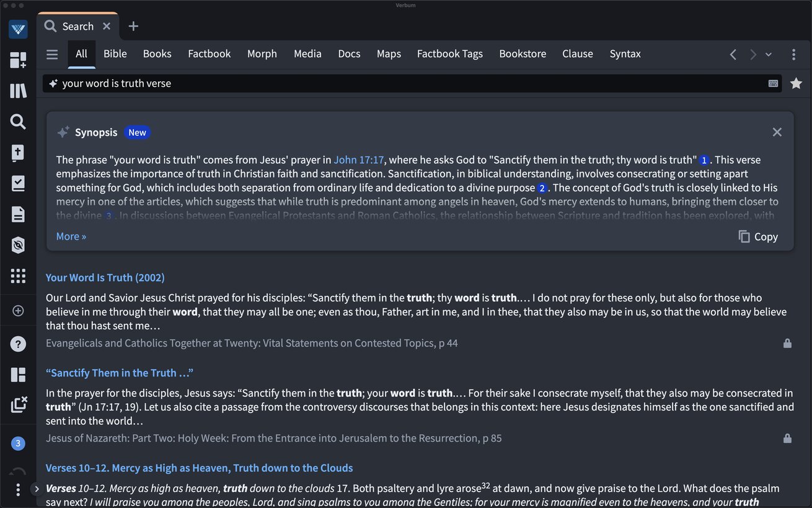Switch to the Syntax search tab

click(625, 54)
